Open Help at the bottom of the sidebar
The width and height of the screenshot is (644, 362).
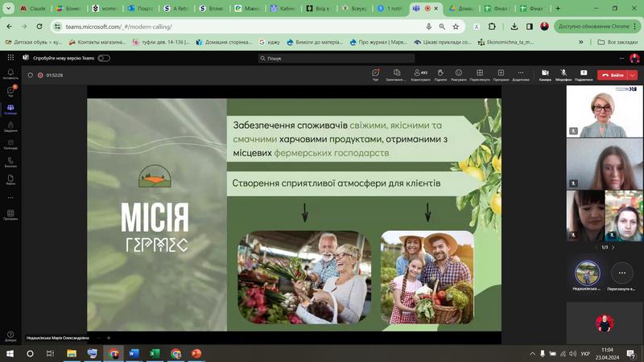point(10,336)
